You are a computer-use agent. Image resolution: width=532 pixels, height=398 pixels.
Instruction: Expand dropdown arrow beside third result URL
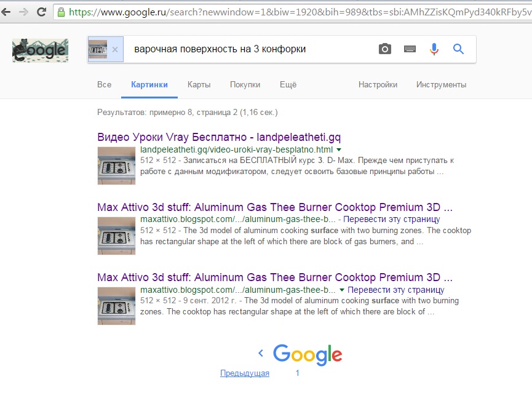click(342, 290)
